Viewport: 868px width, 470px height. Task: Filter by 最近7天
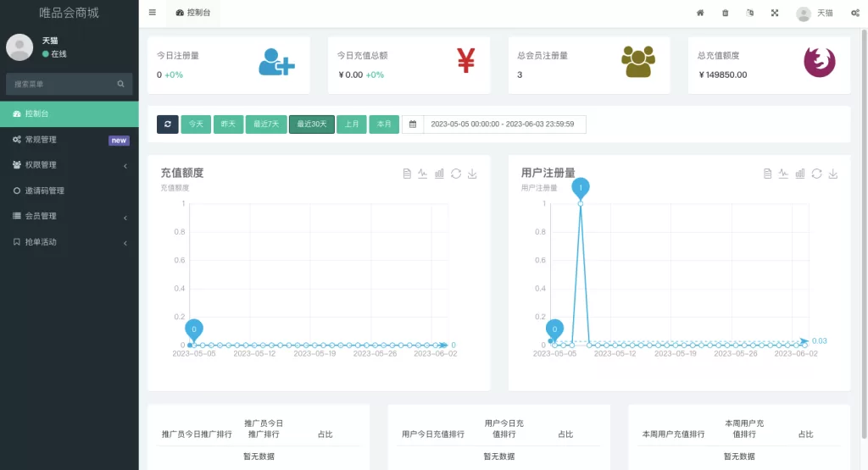pyautogui.click(x=266, y=124)
